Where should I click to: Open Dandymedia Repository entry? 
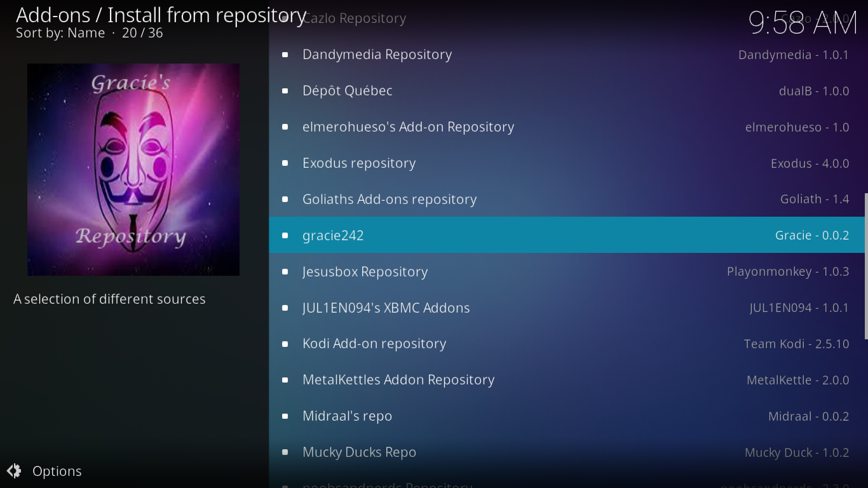coord(567,55)
